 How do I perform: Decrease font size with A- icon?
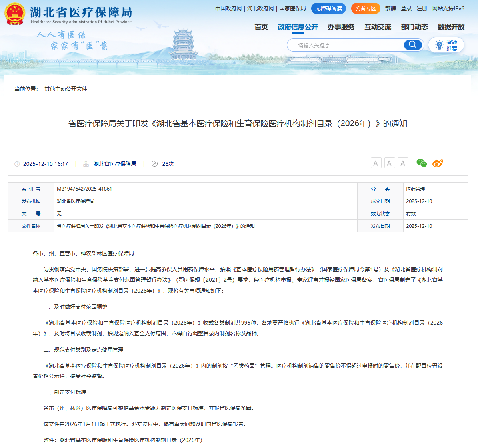[390, 163]
